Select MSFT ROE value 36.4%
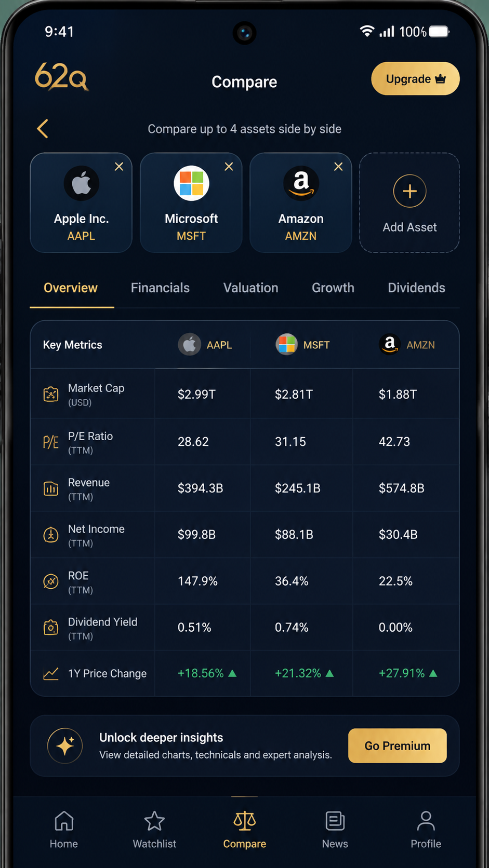This screenshot has width=489, height=868. 292,581
